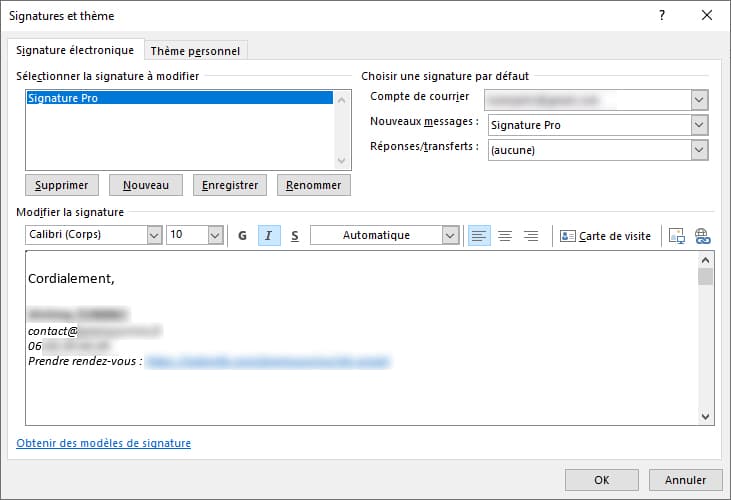This screenshot has height=500, width=731.
Task: Open the Calibri (Corps) font dropdown
Action: click(x=154, y=236)
